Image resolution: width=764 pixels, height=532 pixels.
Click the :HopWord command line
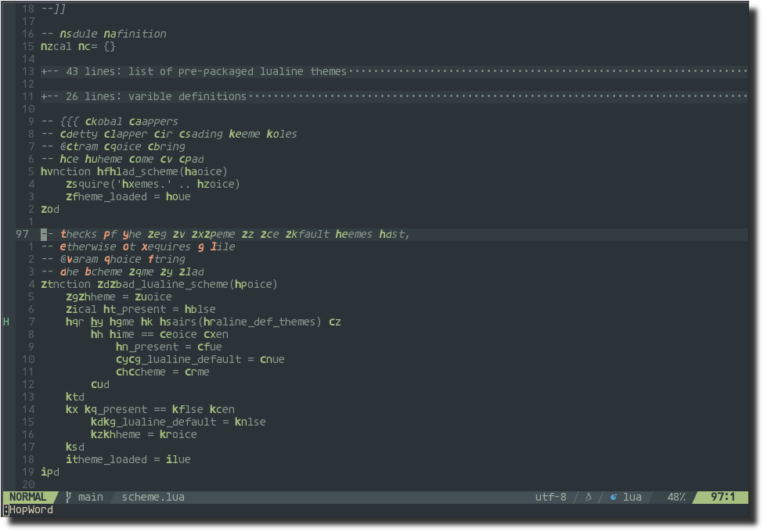pyautogui.click(x=28, y=509)
